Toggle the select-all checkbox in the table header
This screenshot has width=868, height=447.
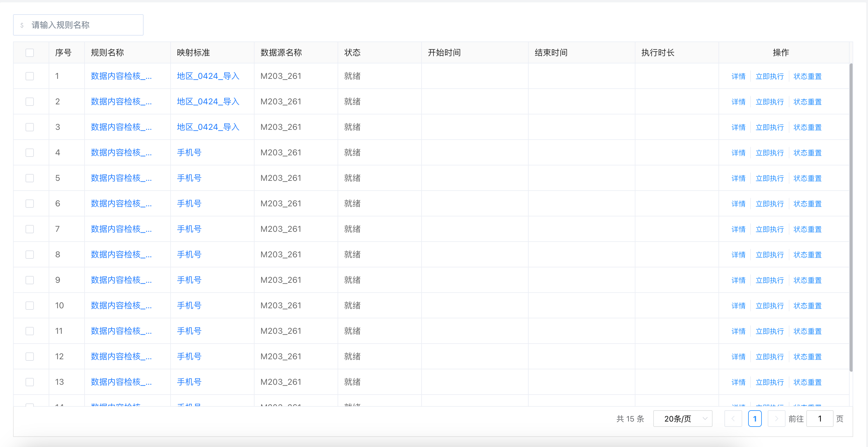coord(30,52)
